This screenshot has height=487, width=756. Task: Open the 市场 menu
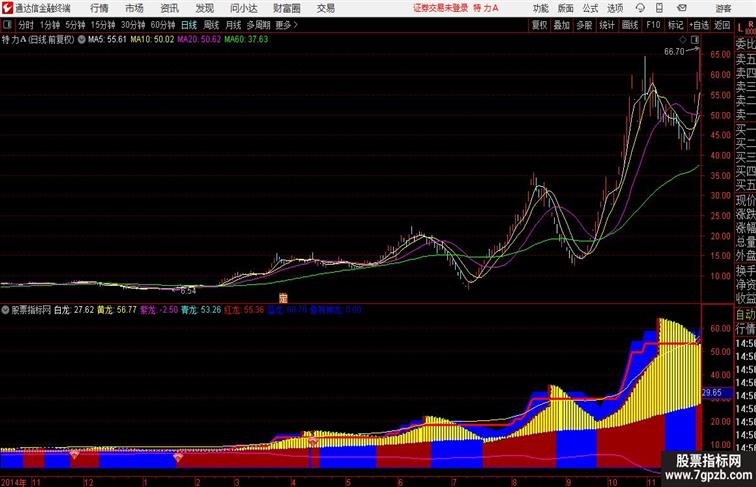point(135,8)
